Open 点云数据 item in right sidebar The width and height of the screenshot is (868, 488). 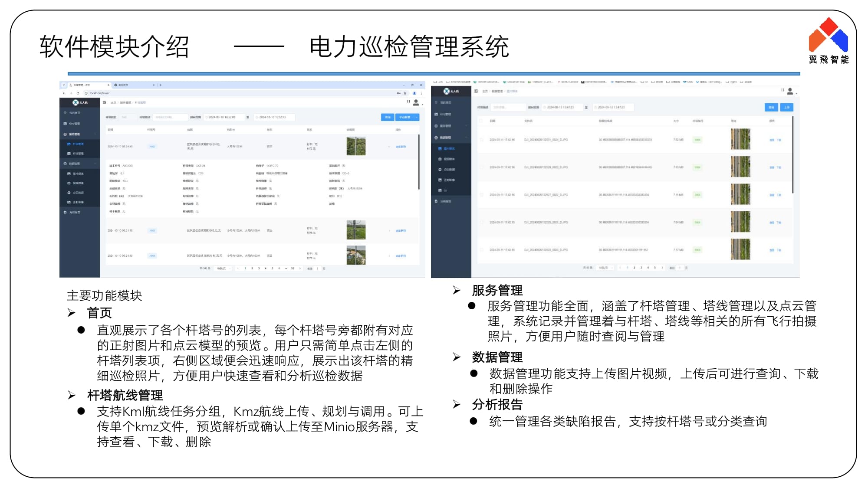[449, 170]
